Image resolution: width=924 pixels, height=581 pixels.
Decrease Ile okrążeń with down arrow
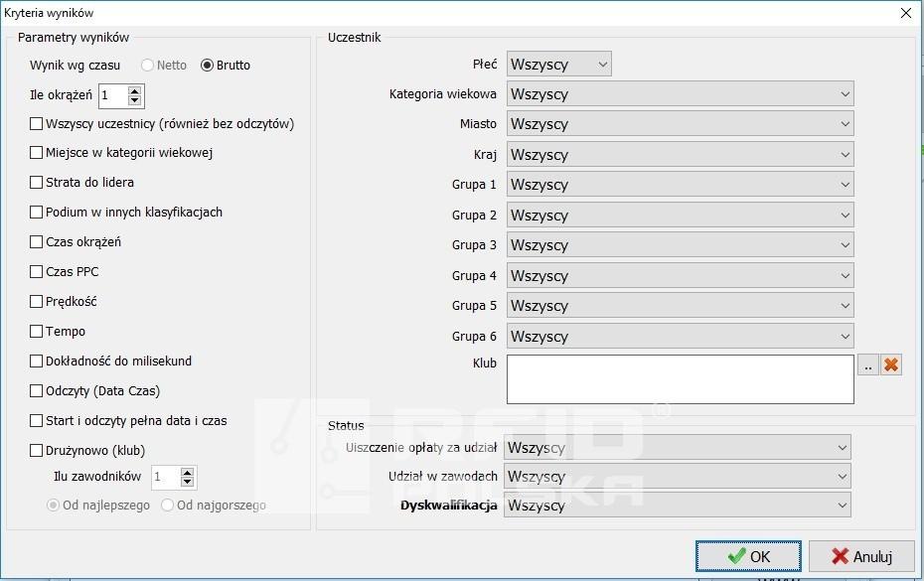135,100
